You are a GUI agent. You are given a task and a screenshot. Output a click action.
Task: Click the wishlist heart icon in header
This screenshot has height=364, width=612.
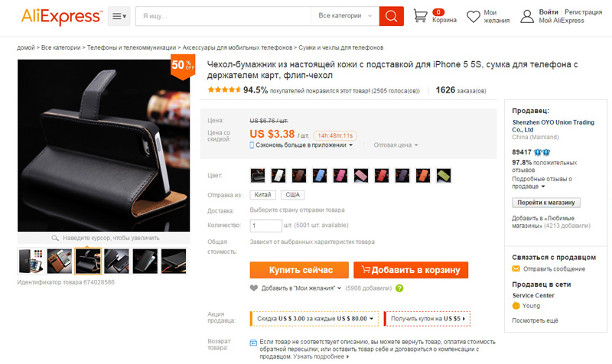coord(474,16)
